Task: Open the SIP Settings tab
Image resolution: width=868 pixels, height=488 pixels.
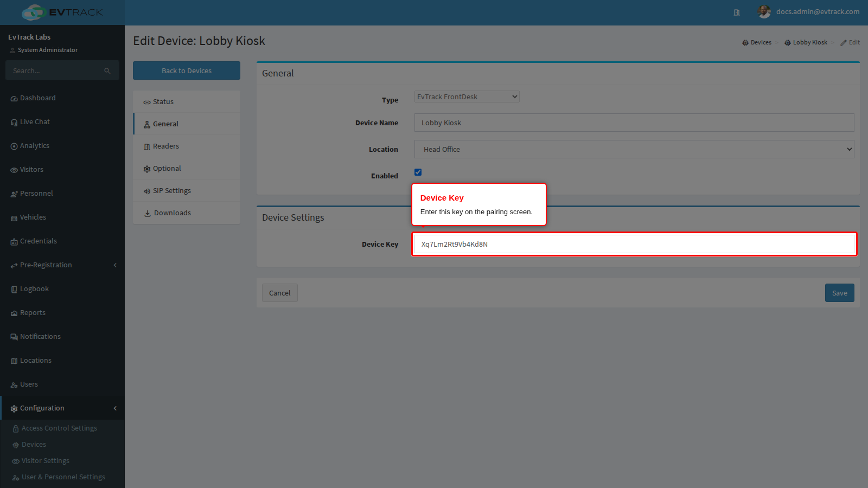Action: [187, 191]
